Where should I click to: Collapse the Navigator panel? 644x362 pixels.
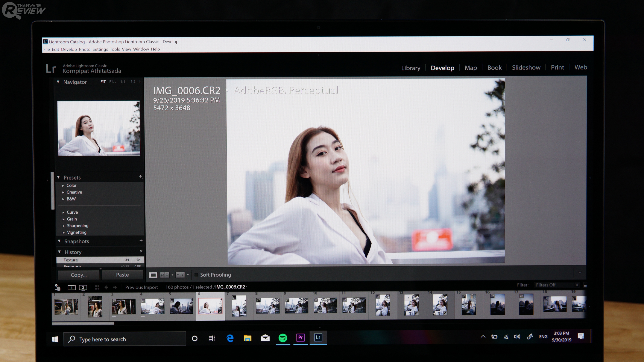[x=58, y=82]
